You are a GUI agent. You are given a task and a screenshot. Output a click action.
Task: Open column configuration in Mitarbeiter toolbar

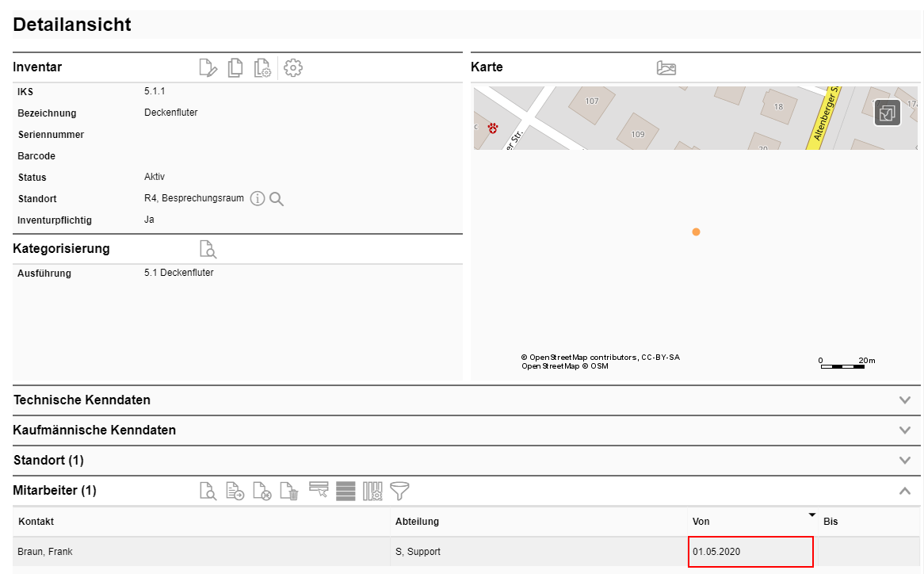click(x=372, y=492)
